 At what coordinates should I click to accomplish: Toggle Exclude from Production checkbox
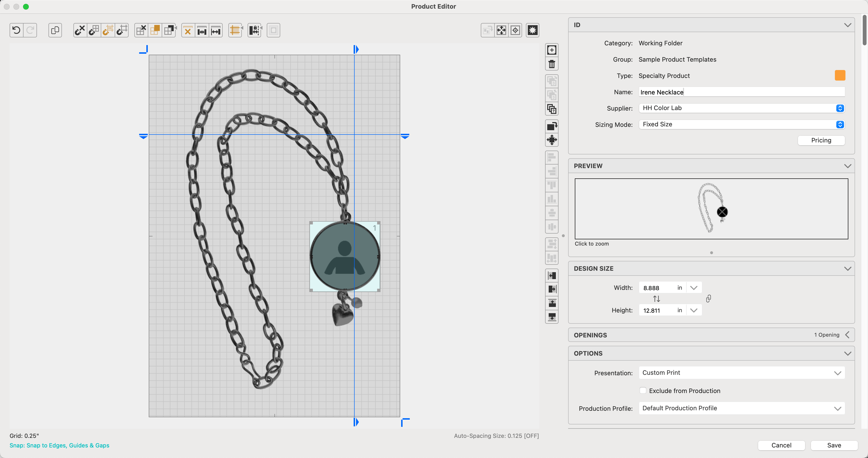(642, 391)
